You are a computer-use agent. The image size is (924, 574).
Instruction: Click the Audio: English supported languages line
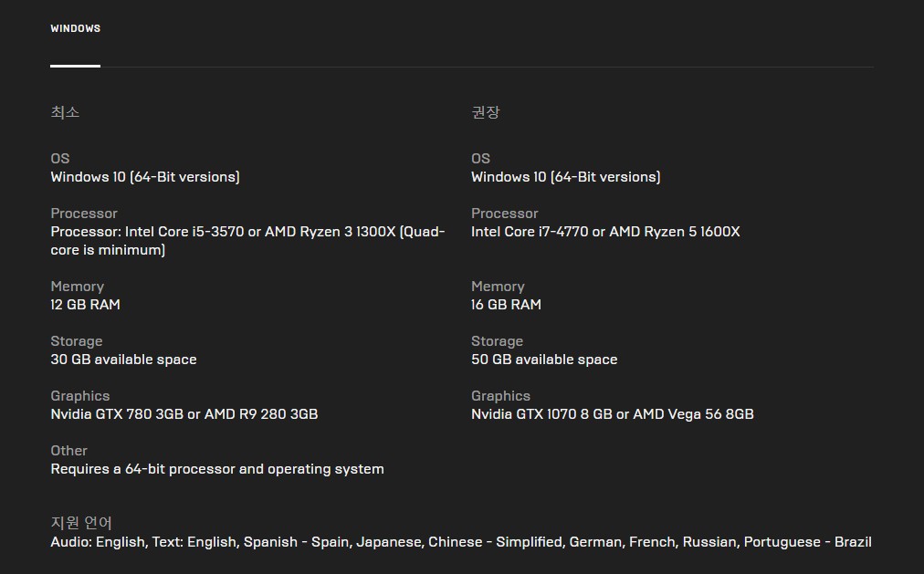(x=461, y=542)
